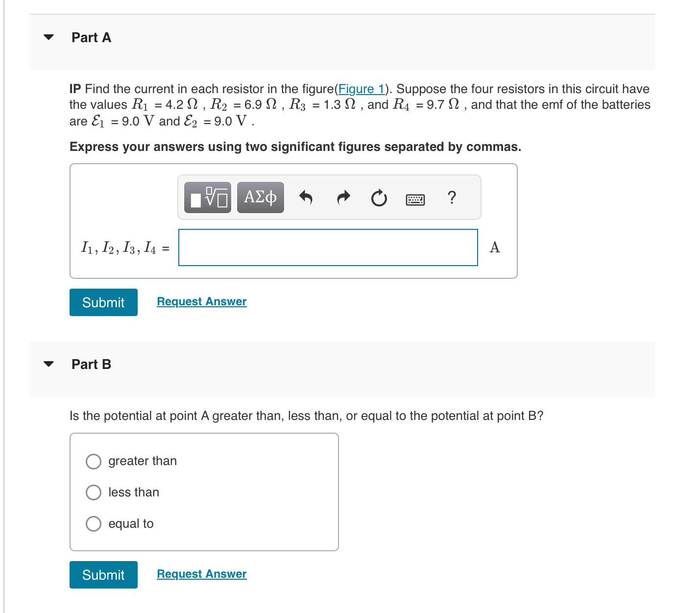Screen dimensions: 700x613
Task: Show the on-screen keyboard shortcuts
Action: point(415,199)
